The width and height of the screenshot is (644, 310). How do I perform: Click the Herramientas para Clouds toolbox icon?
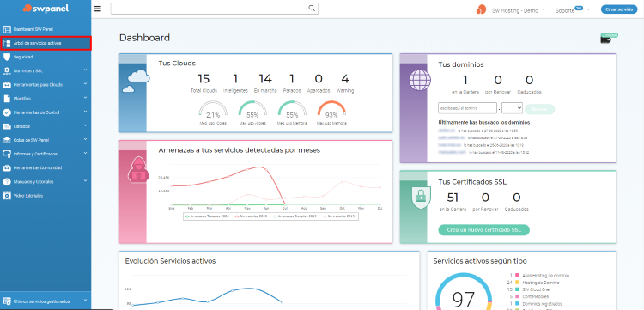tap(7, 85)
